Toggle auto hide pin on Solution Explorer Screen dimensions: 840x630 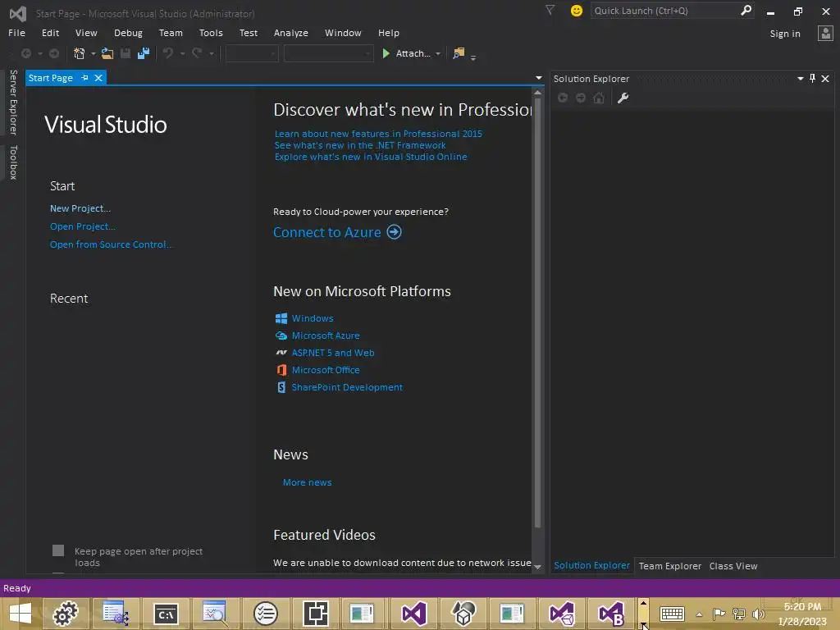click(813, 78)
